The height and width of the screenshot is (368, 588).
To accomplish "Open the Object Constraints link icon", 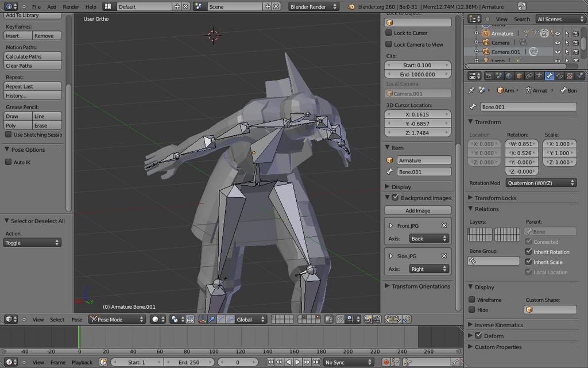I will [x=529, y=75].
